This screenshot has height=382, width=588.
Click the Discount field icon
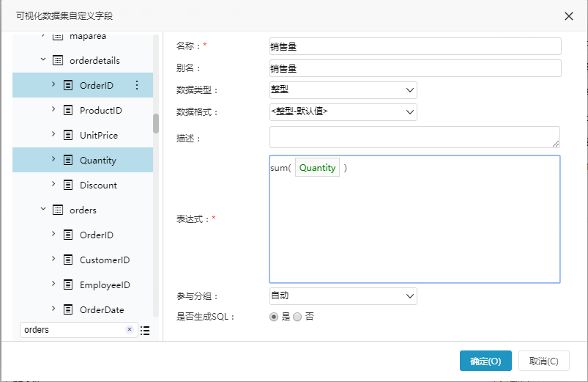(68, 185)
